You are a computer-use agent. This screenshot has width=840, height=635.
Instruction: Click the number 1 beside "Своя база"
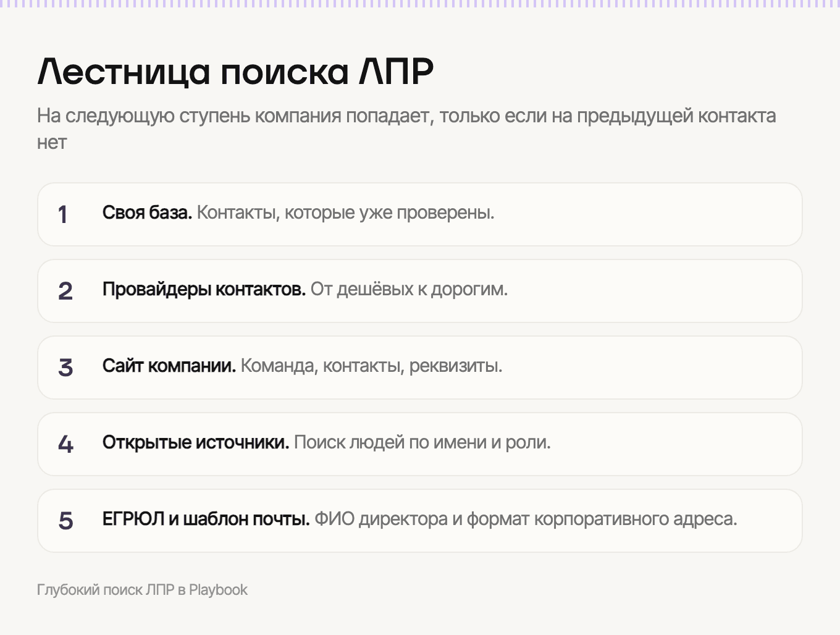tap(62, 215)
